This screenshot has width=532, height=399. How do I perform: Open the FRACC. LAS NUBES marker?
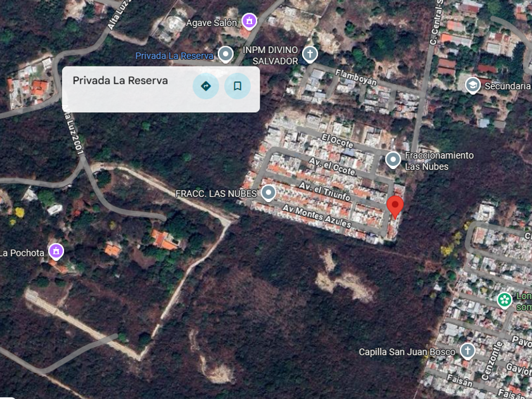pos(269,193)
